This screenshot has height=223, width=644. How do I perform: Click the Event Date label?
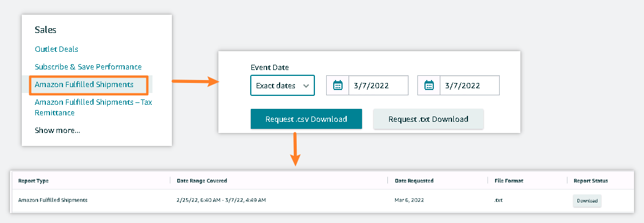[270, 67]
